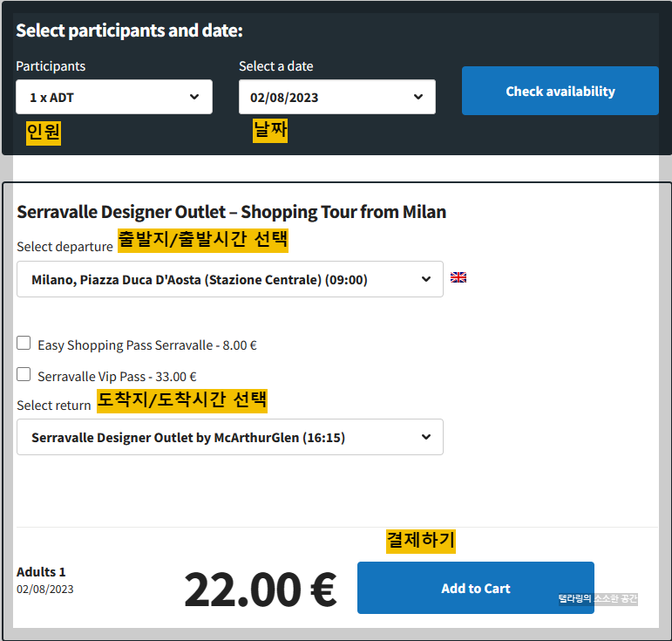
Task: Click the Easy Shopping Pass Serravalle - 8.00 € label
Action: [x=147, y=345]
